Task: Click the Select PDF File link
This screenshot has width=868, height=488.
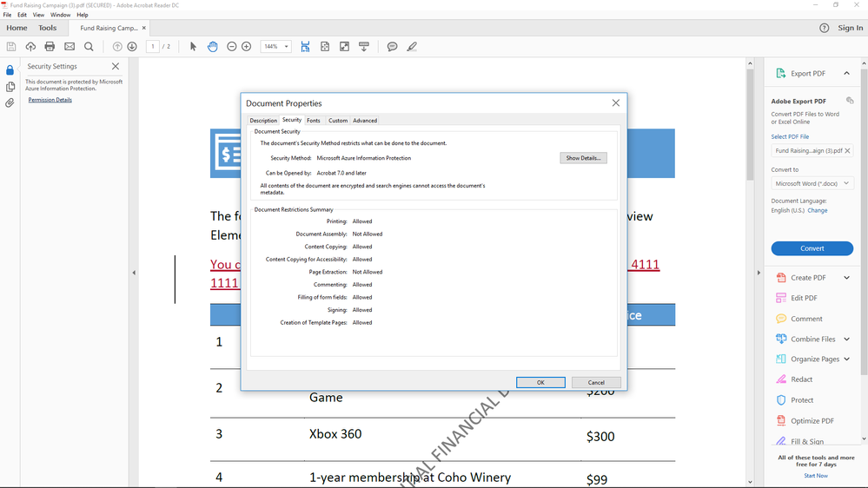Action: pos(790,136)
